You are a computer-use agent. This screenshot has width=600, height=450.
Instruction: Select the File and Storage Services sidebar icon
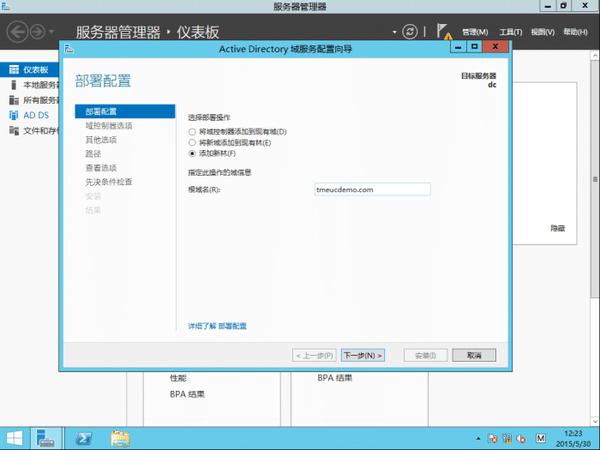14,130
